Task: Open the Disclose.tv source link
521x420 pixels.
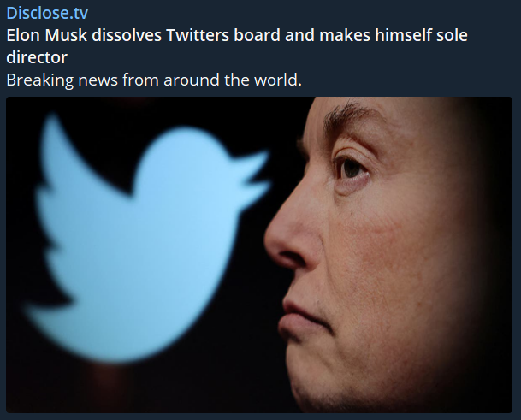Action: tap(47, 15)
